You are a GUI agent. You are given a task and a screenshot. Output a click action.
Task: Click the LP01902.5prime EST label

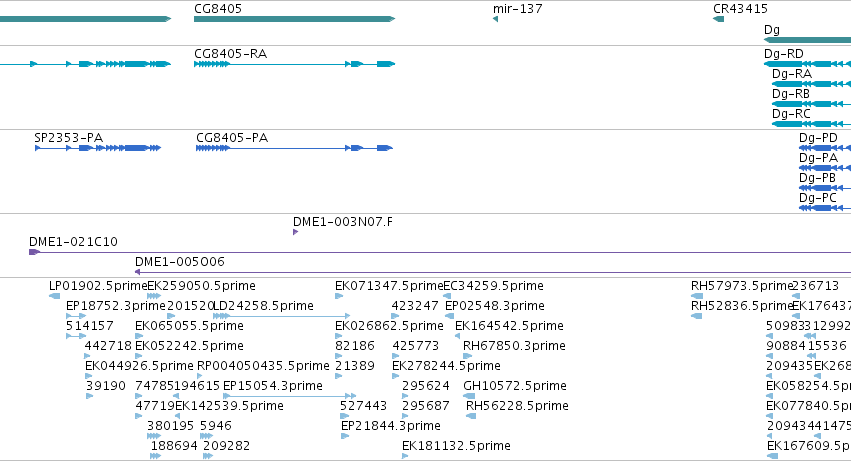(x=98, y=286)
